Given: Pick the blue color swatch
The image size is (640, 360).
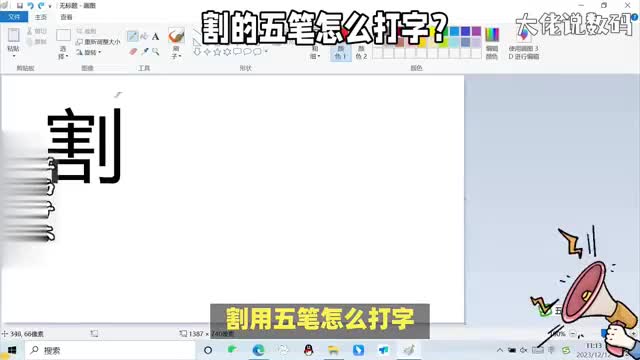Looking at the screenshot, I should pyautogui.click(x=454, y=31).
